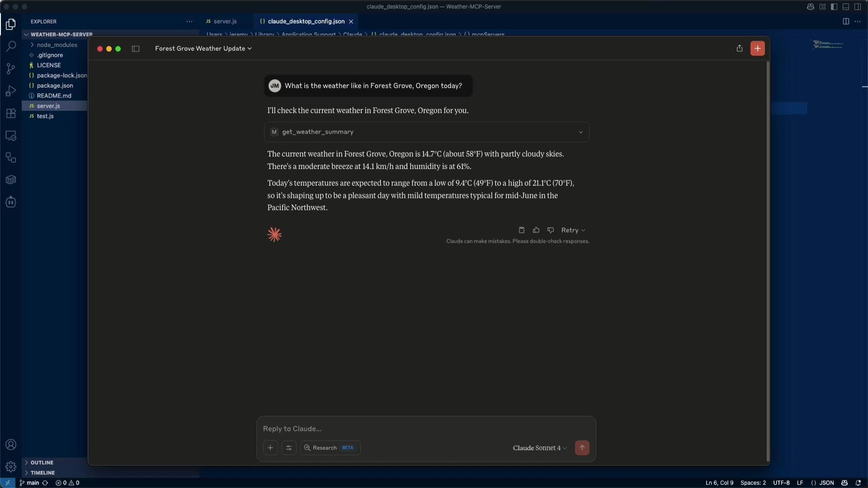The height and width of the screenshot is (488, 868).
Task: Toggle the Claude sidebar panel icon
Action: 136,49
